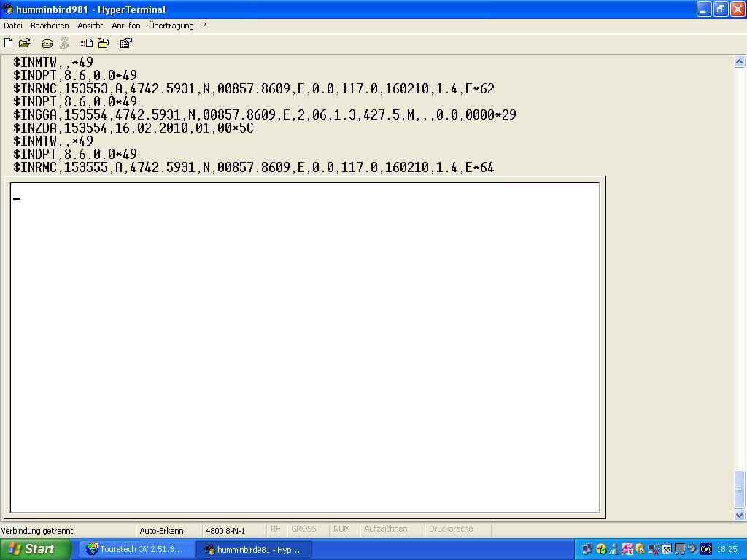Click the Windows Messenger tray icon
Viewport: 747px width, 560px height.
tap(614, 549)
